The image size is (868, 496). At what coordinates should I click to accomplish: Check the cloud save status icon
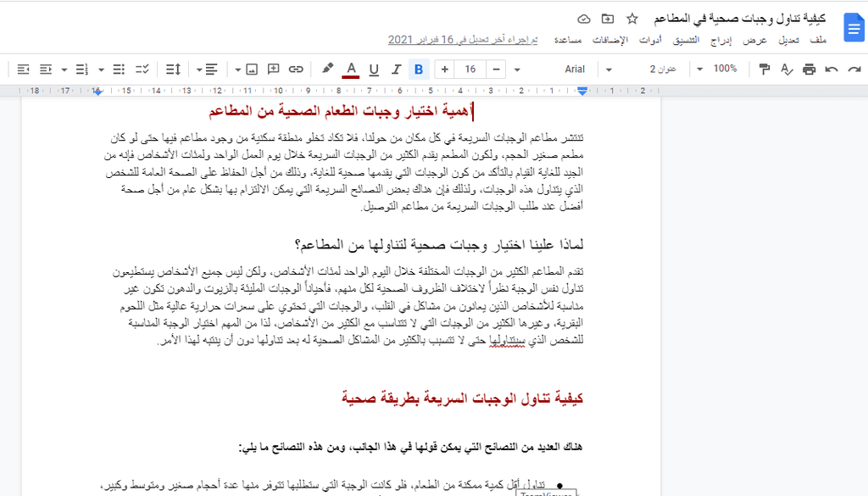(x=583, y=19)
